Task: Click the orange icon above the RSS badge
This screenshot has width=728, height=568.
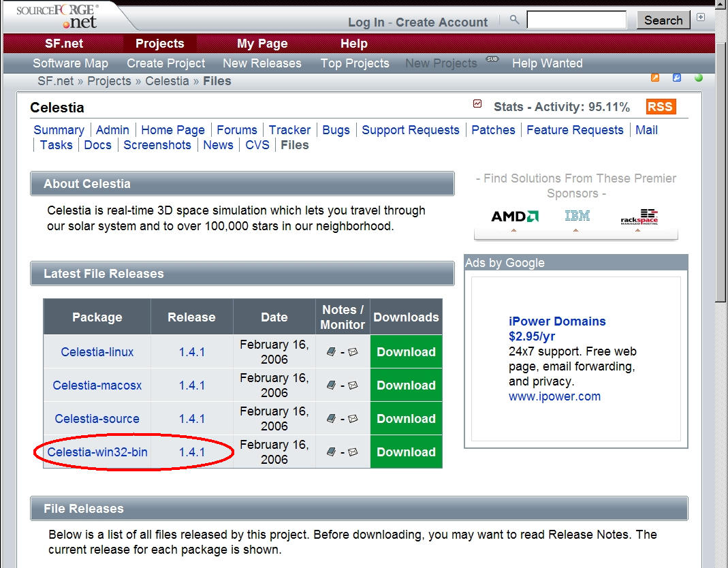Action: click(655, 78)
